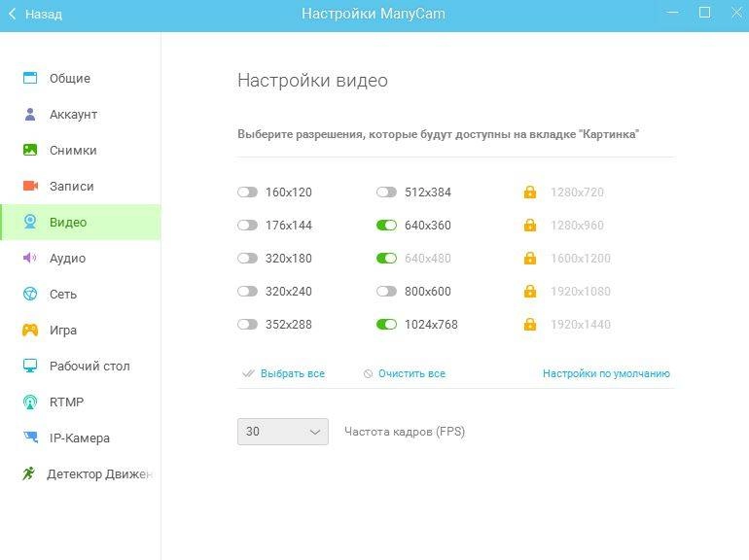749x560 pixels.
Task: Click the lock icon beside 1280x720
Action: click(x=530, y=192)
